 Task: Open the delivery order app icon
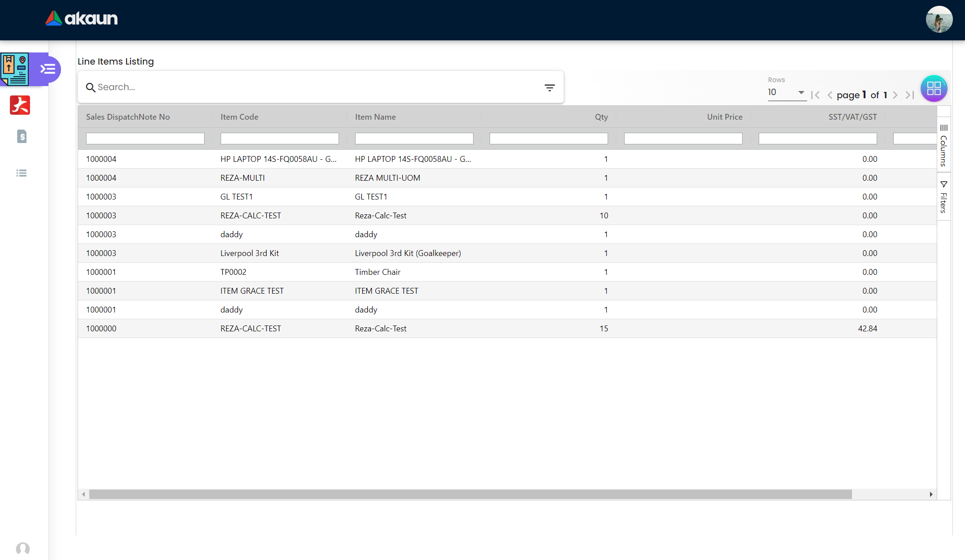(15, 69)
